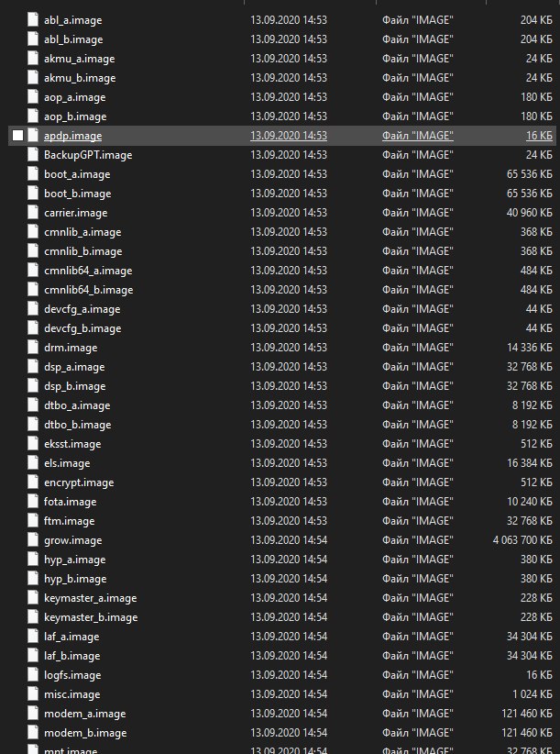Select the file name dsp_b.image
The image size is (560, 754).
[74, 386]
